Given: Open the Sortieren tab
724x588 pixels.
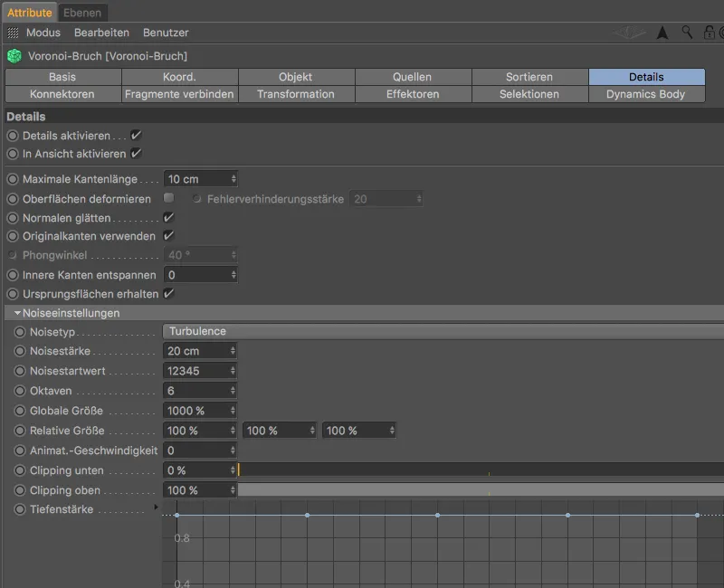Looking at the screenshot, I should point(529,77).
